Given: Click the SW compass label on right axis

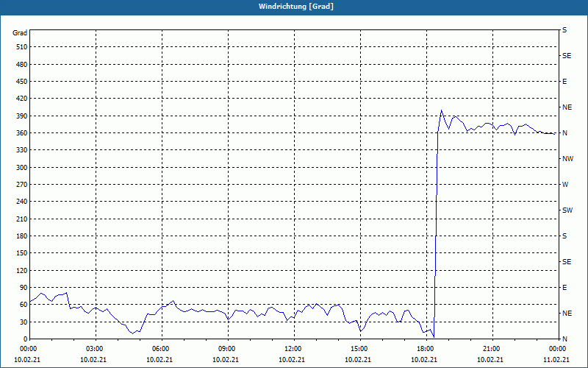Looking at the screenshot, I should click(567, 210).
